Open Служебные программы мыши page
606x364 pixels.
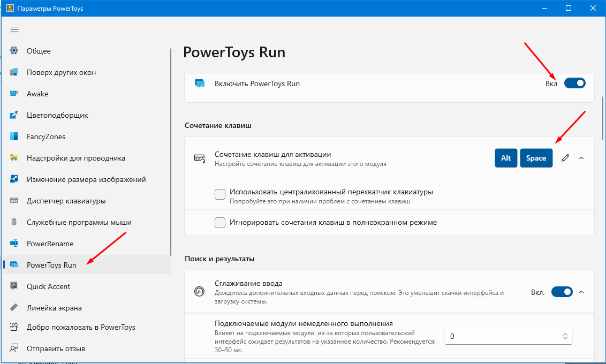[87, 222]
